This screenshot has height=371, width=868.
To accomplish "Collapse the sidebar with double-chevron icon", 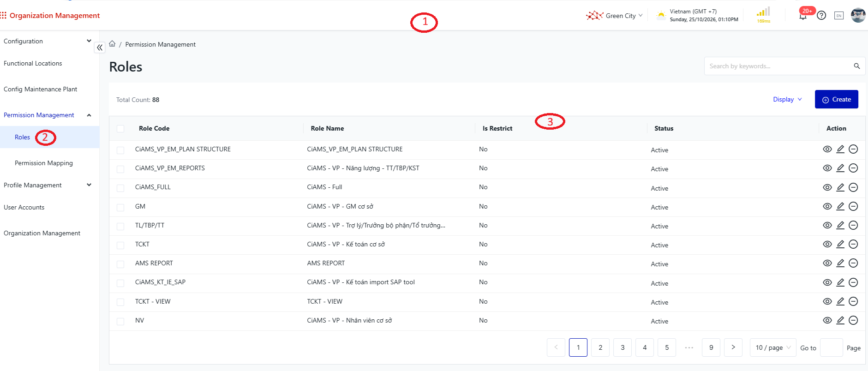I will point(100,48).
